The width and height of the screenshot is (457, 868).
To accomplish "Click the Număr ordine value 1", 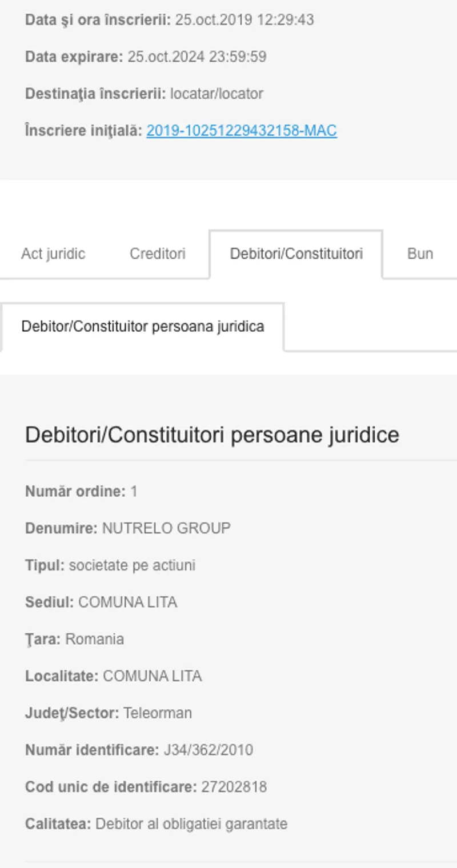I will (134, 492).
